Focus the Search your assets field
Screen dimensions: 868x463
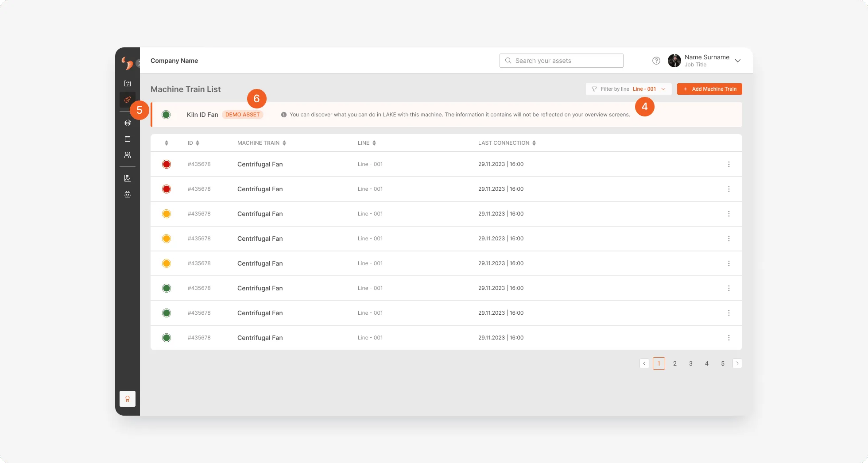click(x=562, y=61)
